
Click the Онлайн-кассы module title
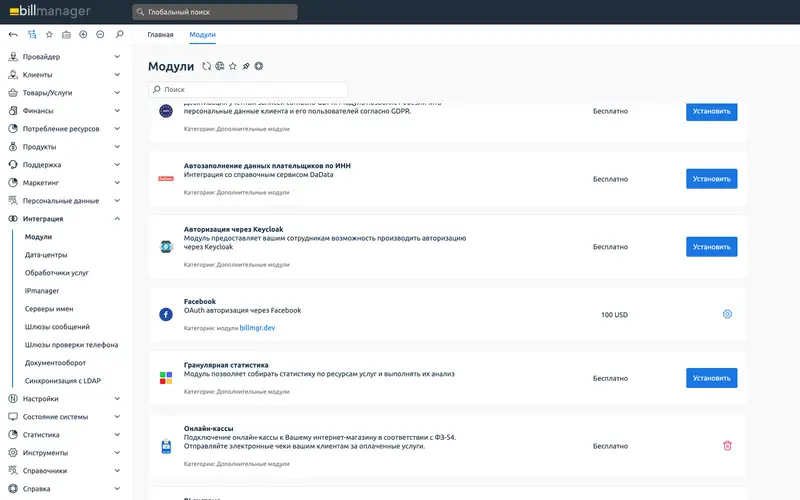(x=209, y=429)
